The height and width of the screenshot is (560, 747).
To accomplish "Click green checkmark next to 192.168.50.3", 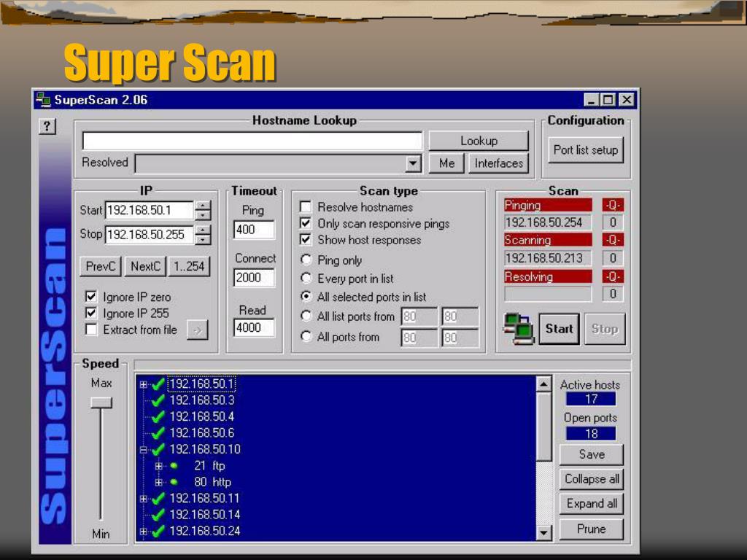I will [x=158, y=400].
